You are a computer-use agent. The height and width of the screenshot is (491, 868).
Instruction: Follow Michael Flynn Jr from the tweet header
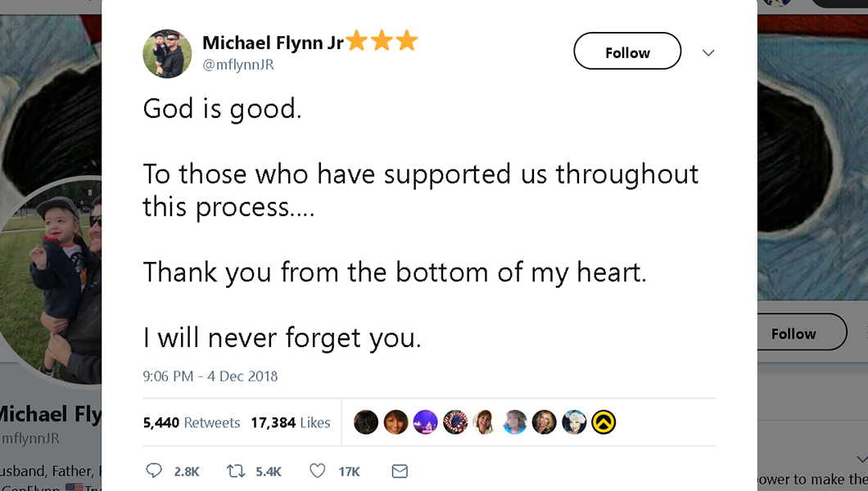point(627,52)
